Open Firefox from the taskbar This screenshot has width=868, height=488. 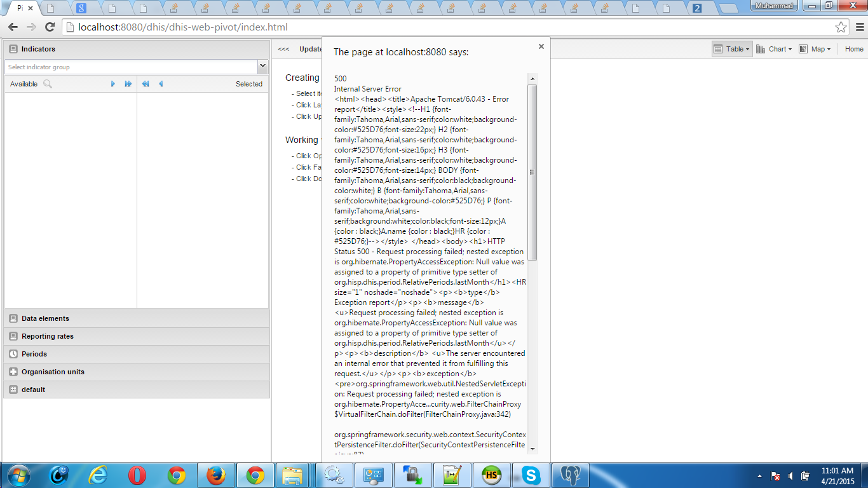[x=216, y=475]
